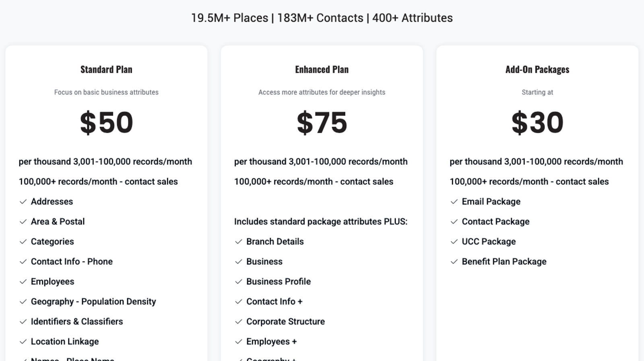The height and width of the screenshot is (361, 644).
Task: Click the checkmark beside Geography - Population Density
Action: tap(23, 302)
